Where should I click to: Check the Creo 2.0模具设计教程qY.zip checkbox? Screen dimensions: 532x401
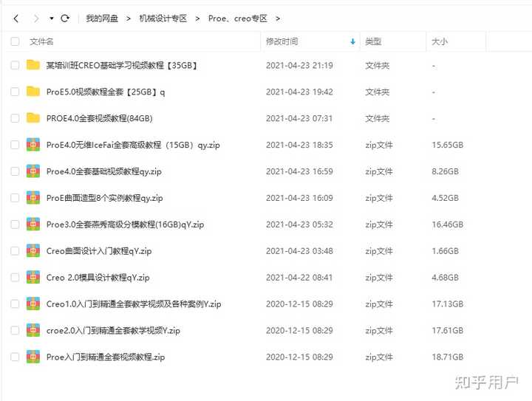point(15,277)
